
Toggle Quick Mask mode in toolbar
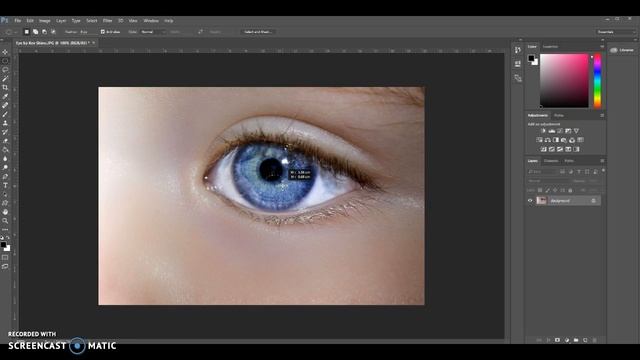(5, 258)
